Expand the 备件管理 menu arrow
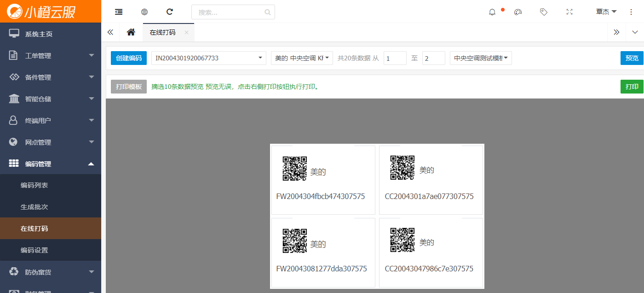644x293 pixels. point(91,77)
